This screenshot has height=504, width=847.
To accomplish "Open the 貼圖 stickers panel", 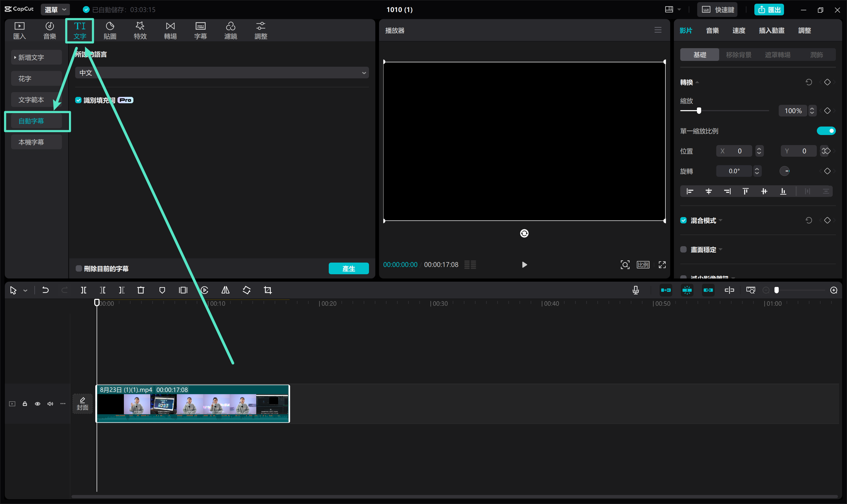I will click(110, 30).
